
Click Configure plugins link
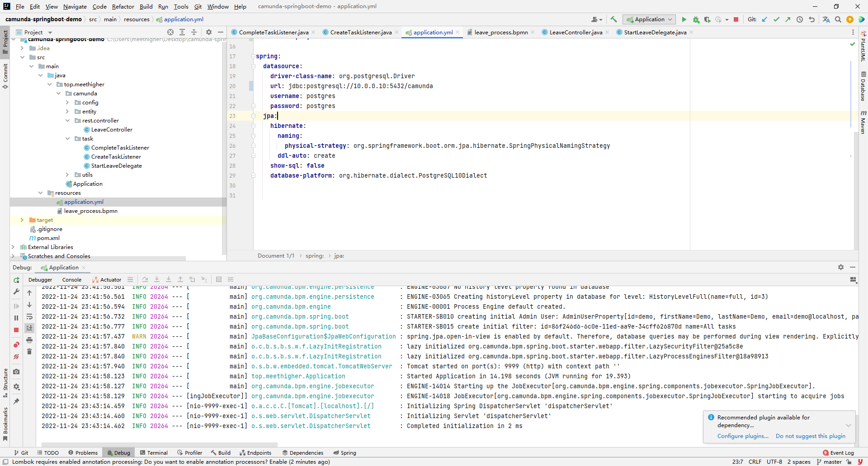tap(743, 436)
